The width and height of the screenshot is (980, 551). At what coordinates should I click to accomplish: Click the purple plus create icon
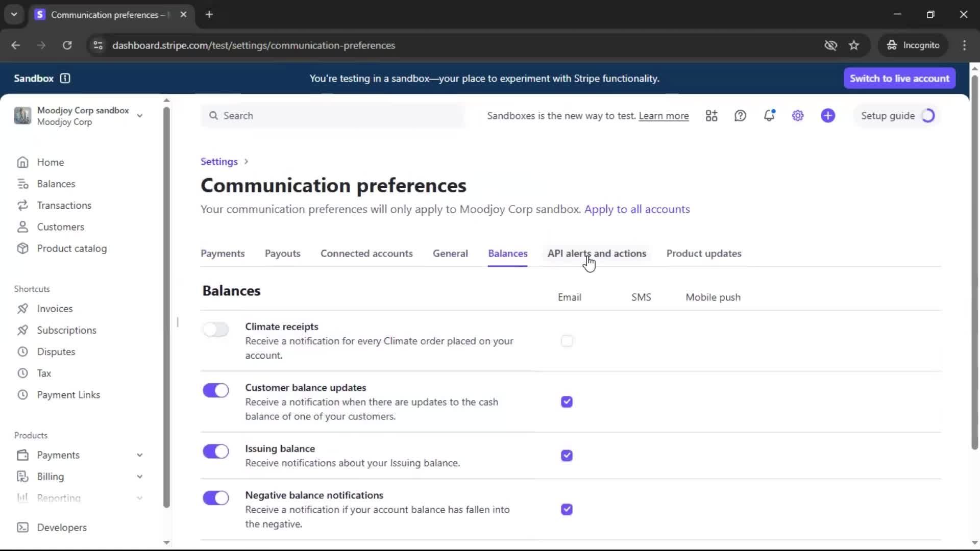tap(828, 116)
